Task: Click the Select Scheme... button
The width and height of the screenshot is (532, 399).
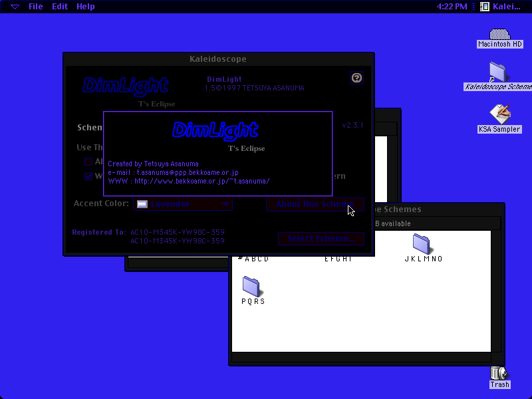Action: tap(321, 239)
